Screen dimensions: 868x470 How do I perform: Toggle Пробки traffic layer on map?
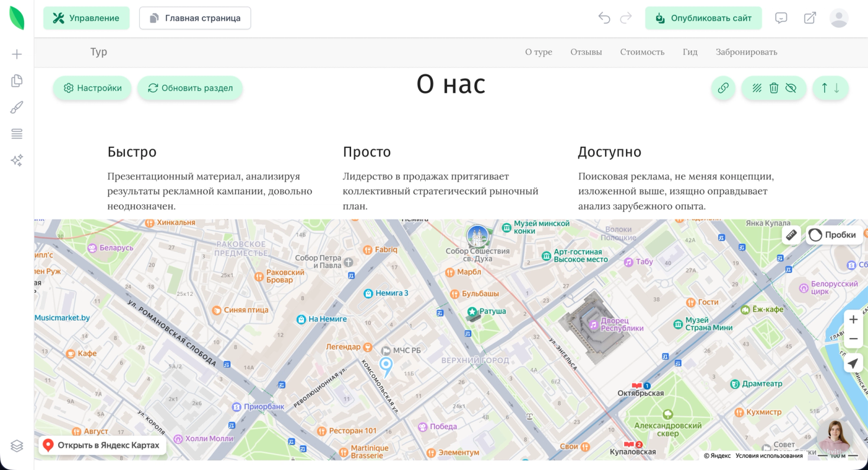[x=834, y=235]
